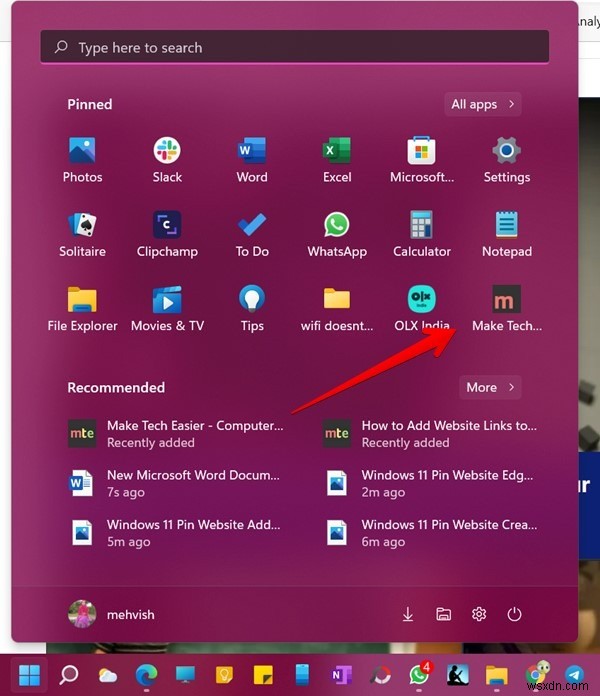Open the OLX India pinned site
The image size is (600, 696).
tap(422, 308)
